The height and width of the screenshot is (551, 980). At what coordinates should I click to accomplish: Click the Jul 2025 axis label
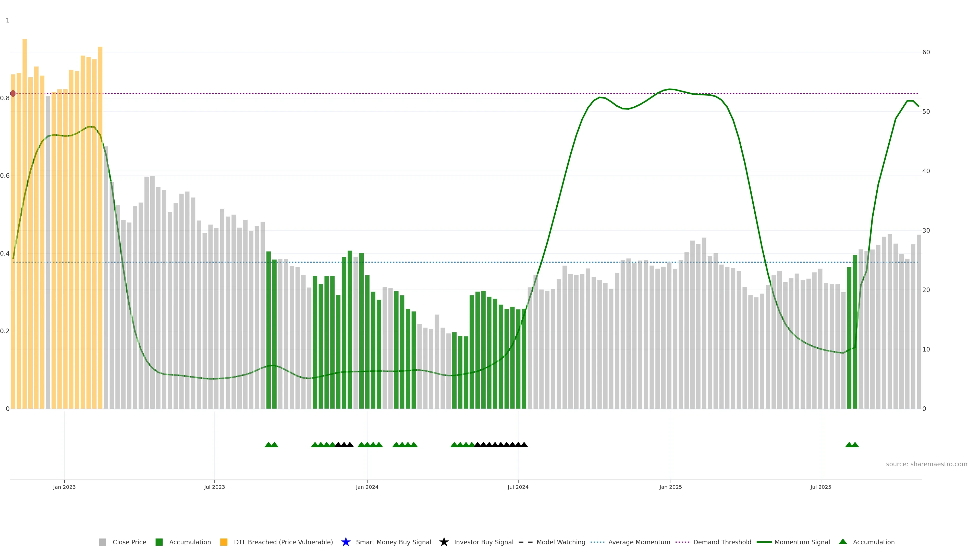tap(820, 487)
